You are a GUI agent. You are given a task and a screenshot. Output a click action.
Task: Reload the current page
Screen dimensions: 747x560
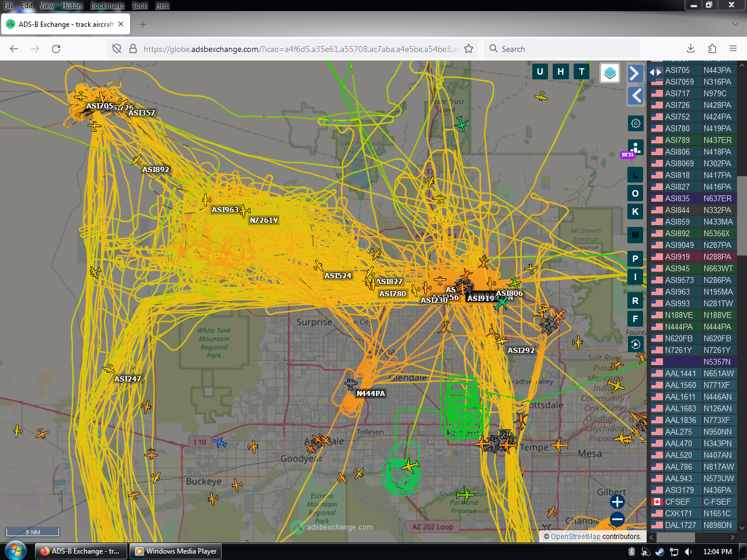tap(56, 49)
